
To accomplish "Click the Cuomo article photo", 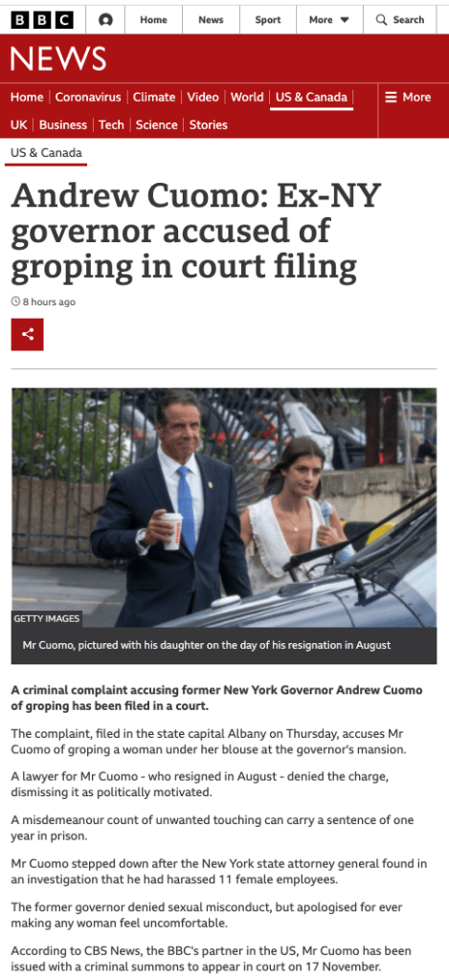I will pos(224,507).
